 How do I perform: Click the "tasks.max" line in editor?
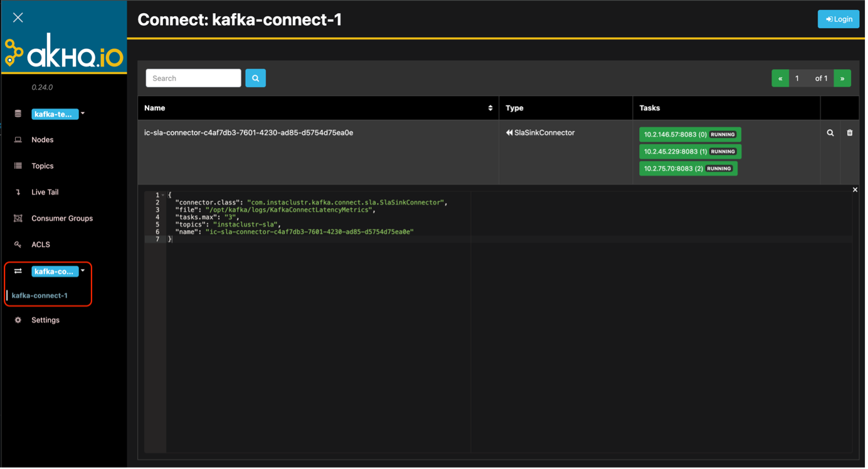(x=207, y=217)
